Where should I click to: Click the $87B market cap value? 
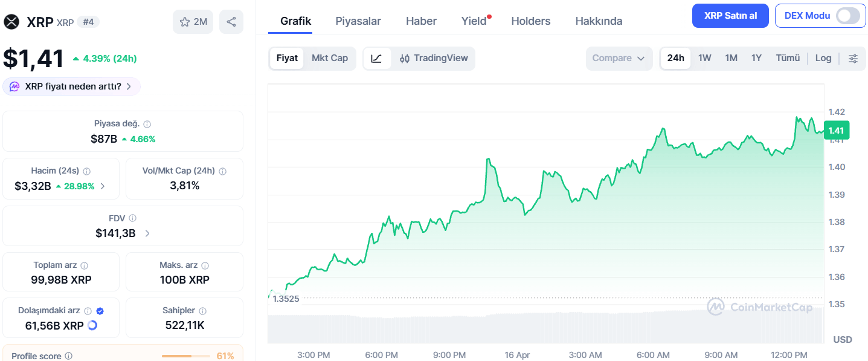coord(104,139)
